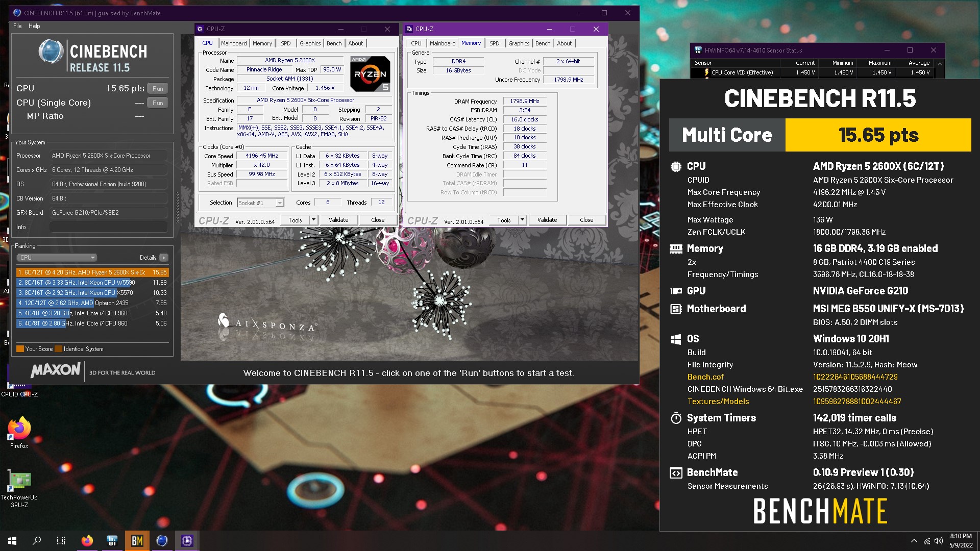Open volume tray icon
The width and height of the screenshot is (980, 551).
[x=938, y=541]
